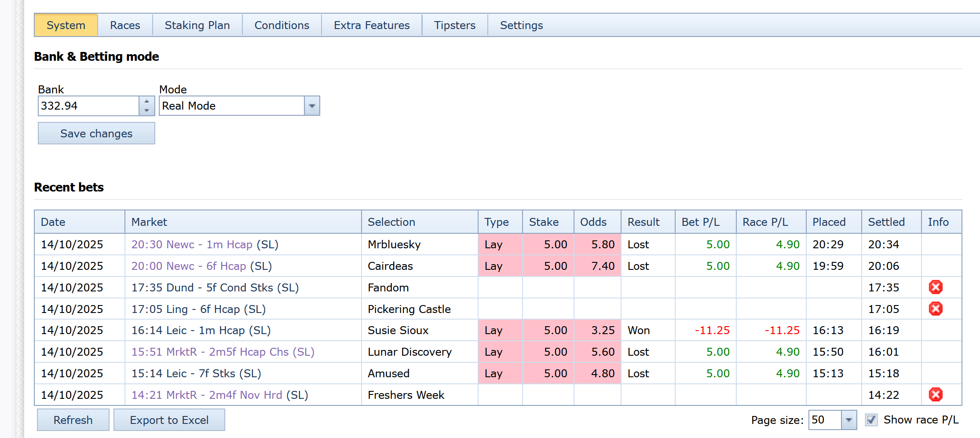This screenshot has height=438, width=980.
Task: Click the red error icon for Pickering Castle
Action: [936, 309]
